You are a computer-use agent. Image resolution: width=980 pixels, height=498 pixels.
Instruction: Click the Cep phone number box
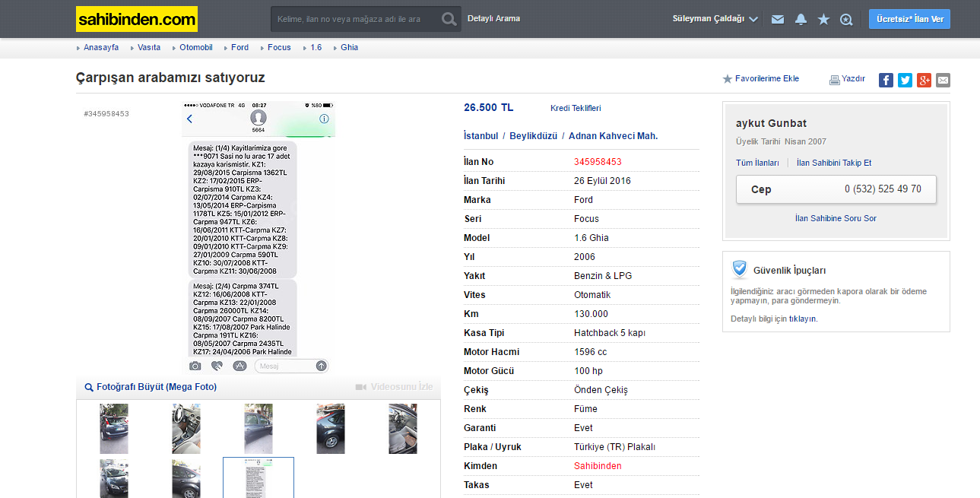pyautogui.click(x=836, y=189)
